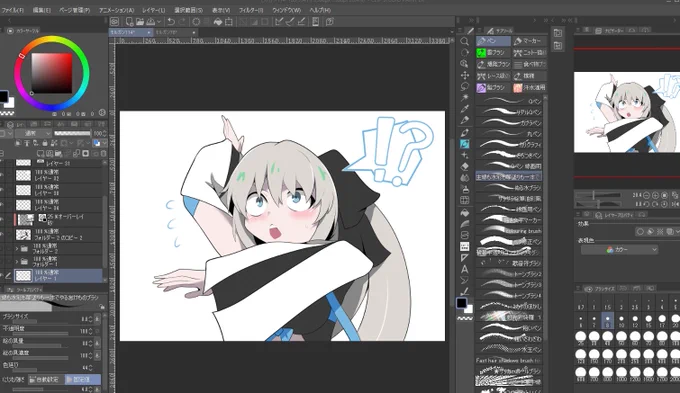Click the brush size stepper in Tool Property

90,319
